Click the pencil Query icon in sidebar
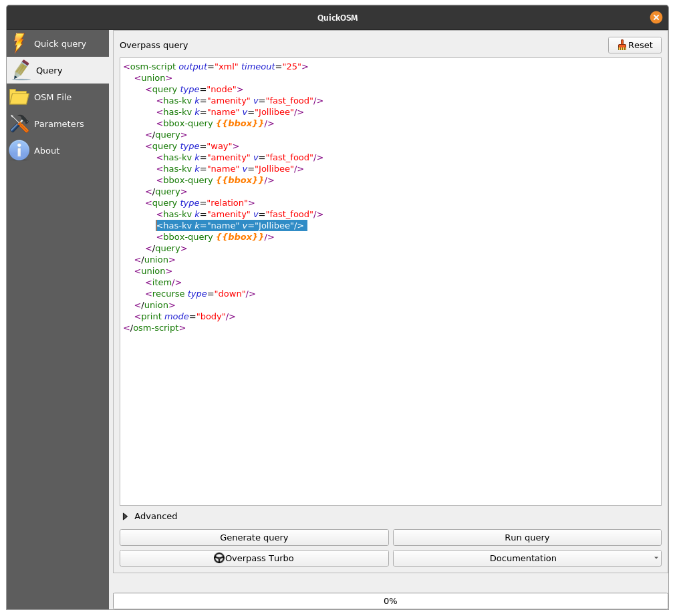Image resolution: width=675 pixels, height=616 pixels. click(21, 70)
